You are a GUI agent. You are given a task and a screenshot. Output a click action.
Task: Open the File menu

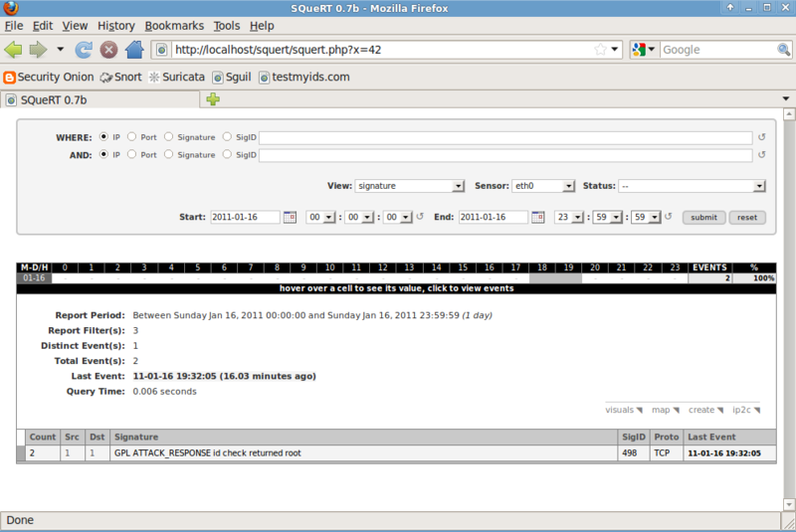[14, 26]
